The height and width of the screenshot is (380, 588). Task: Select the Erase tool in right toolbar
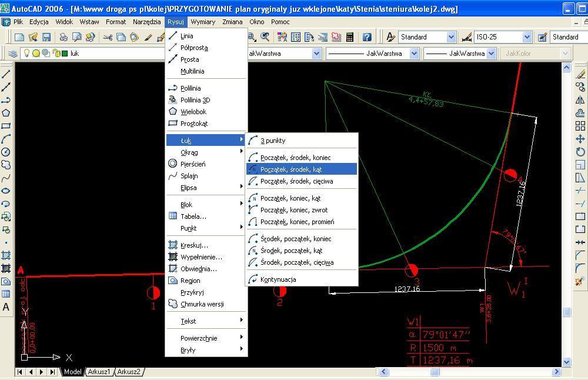click(580, 74)
